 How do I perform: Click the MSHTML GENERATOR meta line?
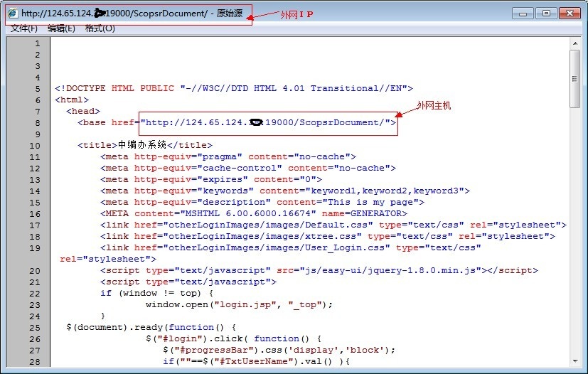pyautogui.click(x=254, y=213)
